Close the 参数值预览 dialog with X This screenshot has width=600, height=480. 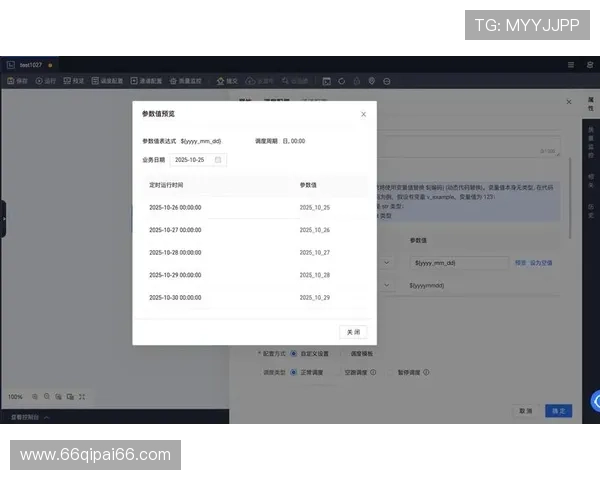pos(364,114)
